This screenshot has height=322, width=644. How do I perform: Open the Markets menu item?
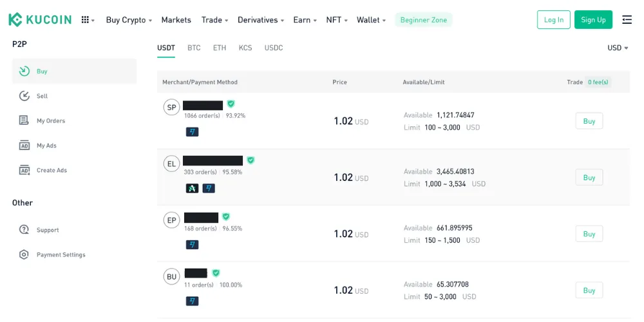click(176, 20)
